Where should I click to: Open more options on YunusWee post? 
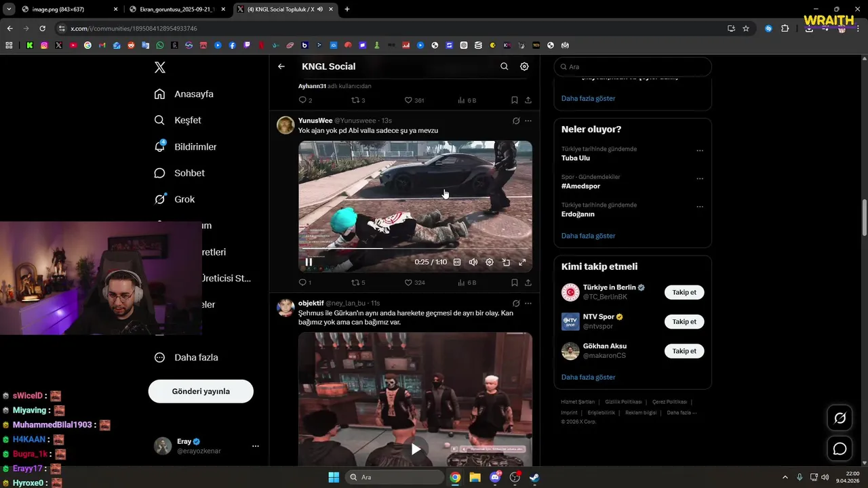click(528, 121)
